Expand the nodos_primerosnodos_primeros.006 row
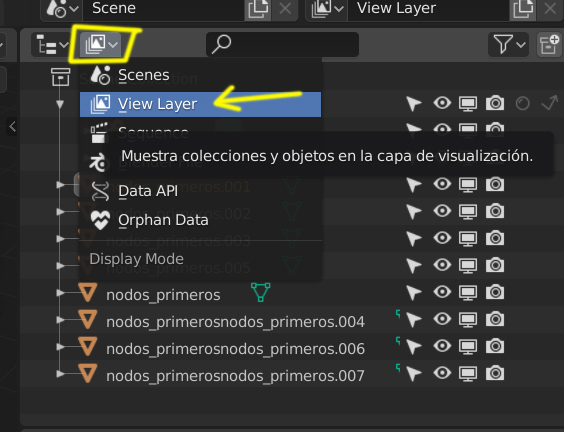Screen dimensions: 564x432 (60, 347)
